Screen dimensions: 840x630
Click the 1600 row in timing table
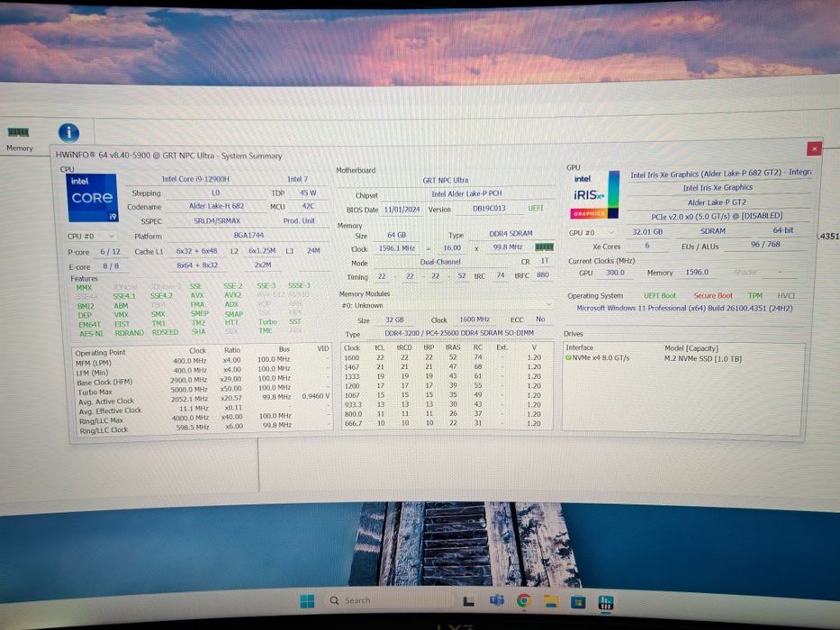(x=447, y=357)
